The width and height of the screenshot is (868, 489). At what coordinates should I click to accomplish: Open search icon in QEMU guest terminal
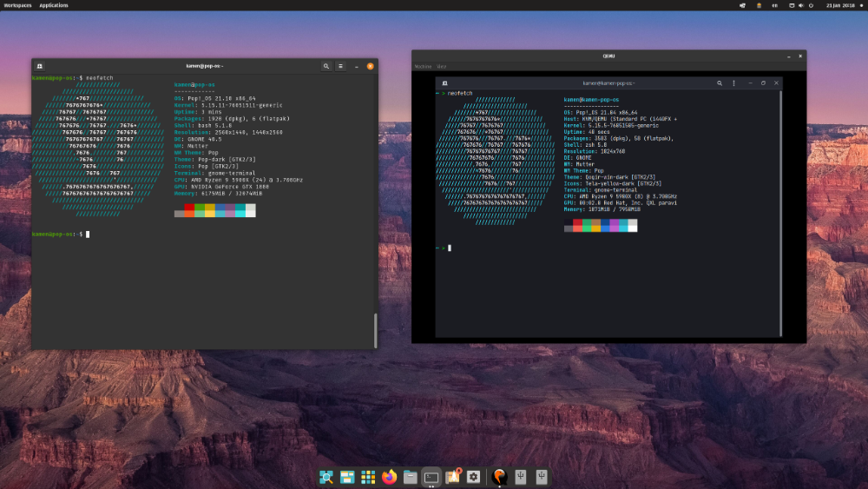tap(720, 83)
